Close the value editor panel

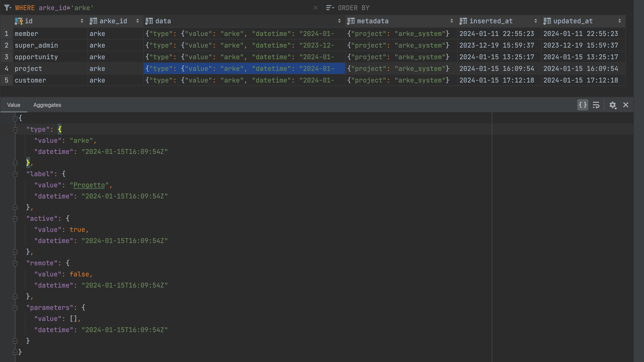click(x=626, y=105)
